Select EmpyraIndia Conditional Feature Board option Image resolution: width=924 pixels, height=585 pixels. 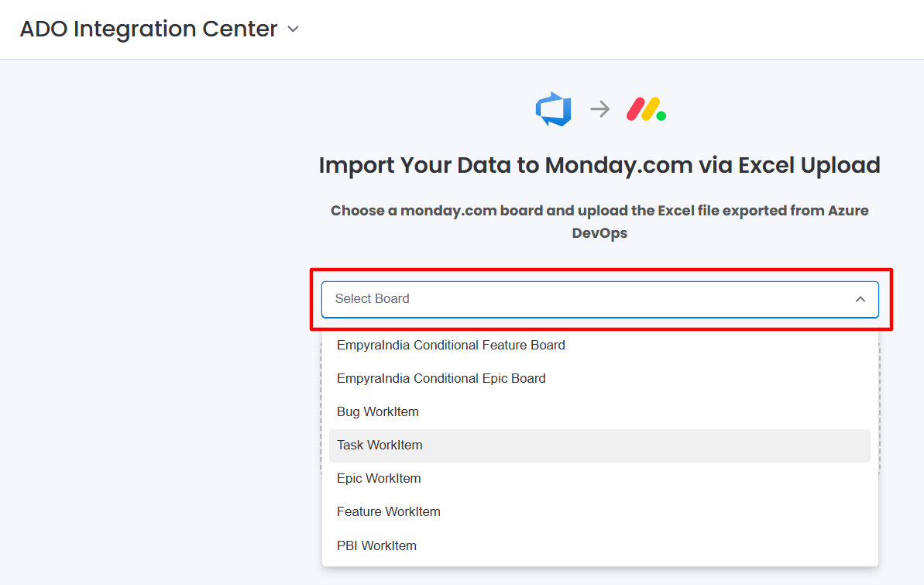coord(600,345)
